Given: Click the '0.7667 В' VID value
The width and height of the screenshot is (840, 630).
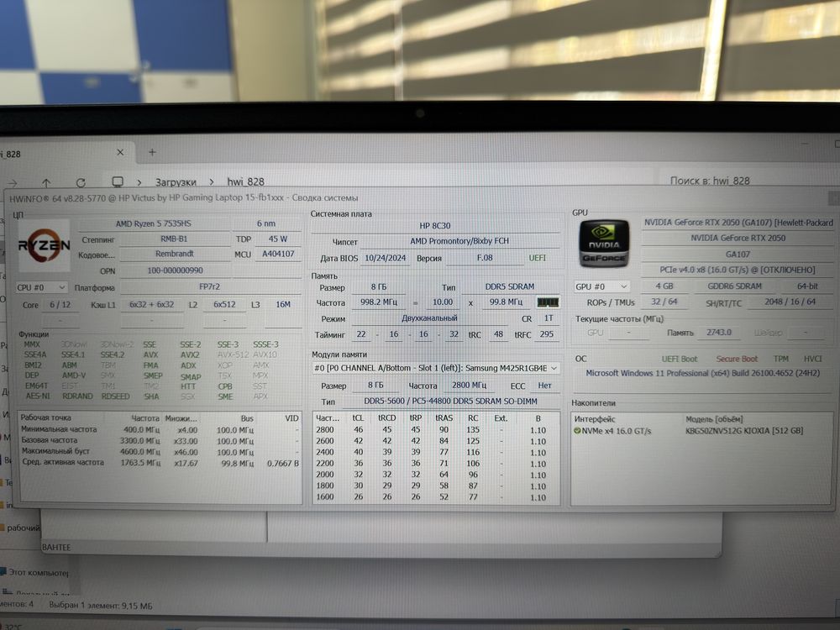Looking at the screenshot, I should [282, 464].
